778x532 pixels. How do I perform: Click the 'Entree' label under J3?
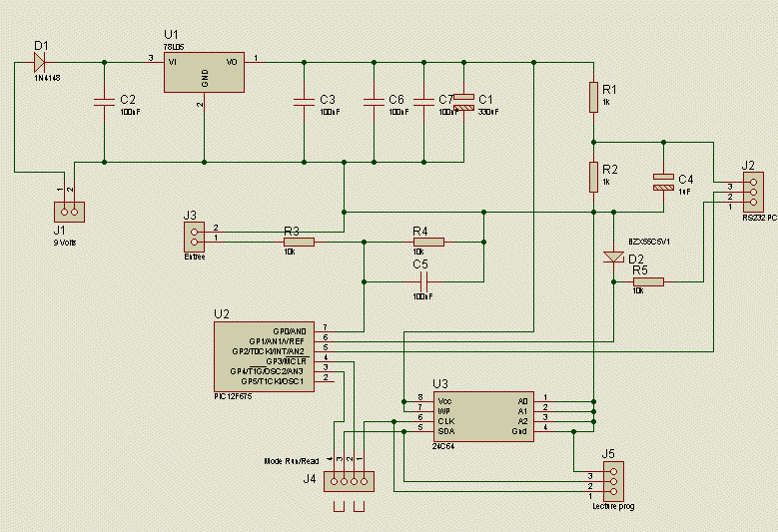[x=195, y=257]
